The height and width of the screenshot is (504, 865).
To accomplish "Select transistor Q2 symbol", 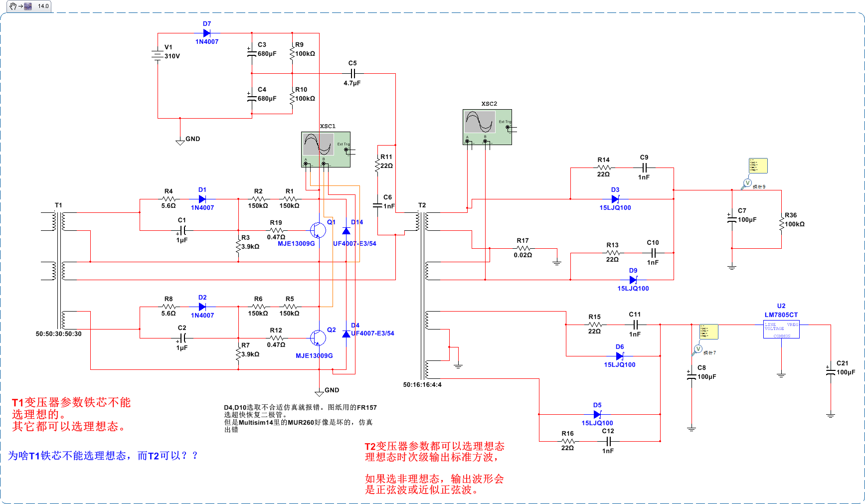I will tap(318, 338).
